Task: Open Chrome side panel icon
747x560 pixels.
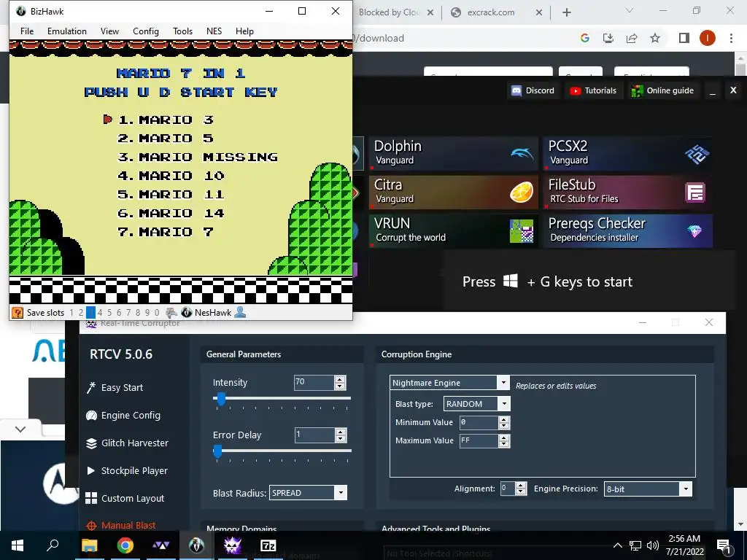Action: tap(684, 38)
